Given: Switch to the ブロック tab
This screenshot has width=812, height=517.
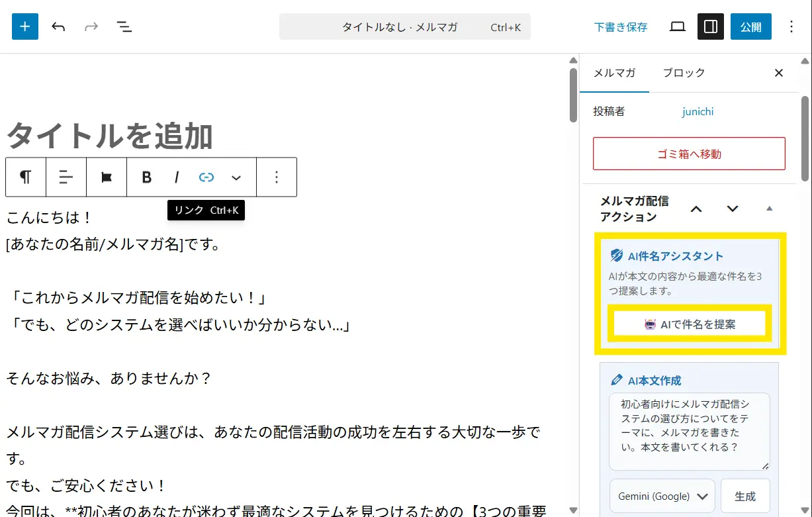Looking at the screenshot, I should 684,73.
